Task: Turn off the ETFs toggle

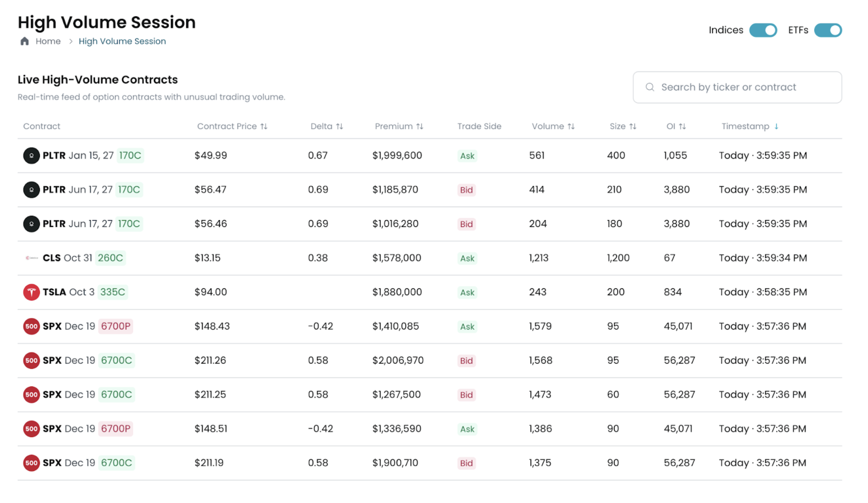Action: tap(827, 30)
